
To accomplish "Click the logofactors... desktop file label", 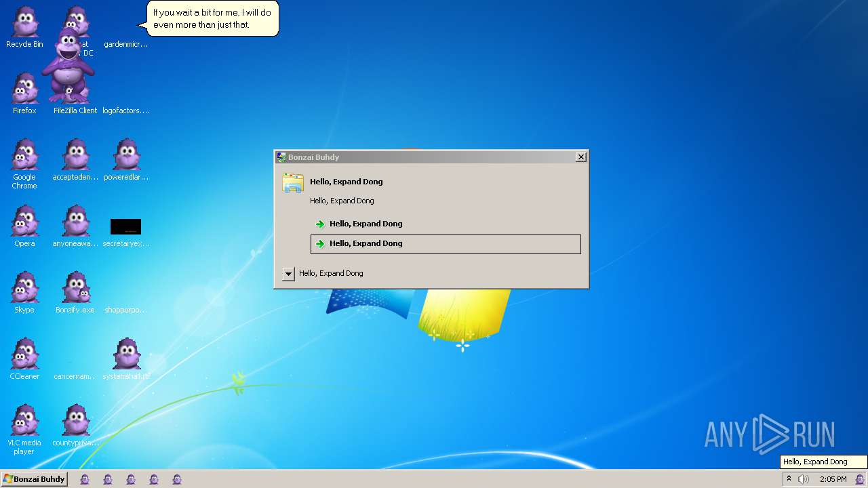I will tap(126, 110).
